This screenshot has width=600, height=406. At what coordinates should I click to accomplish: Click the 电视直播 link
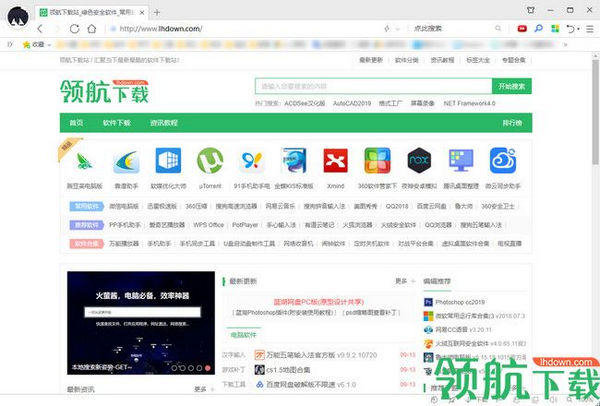tap(510, 243)
